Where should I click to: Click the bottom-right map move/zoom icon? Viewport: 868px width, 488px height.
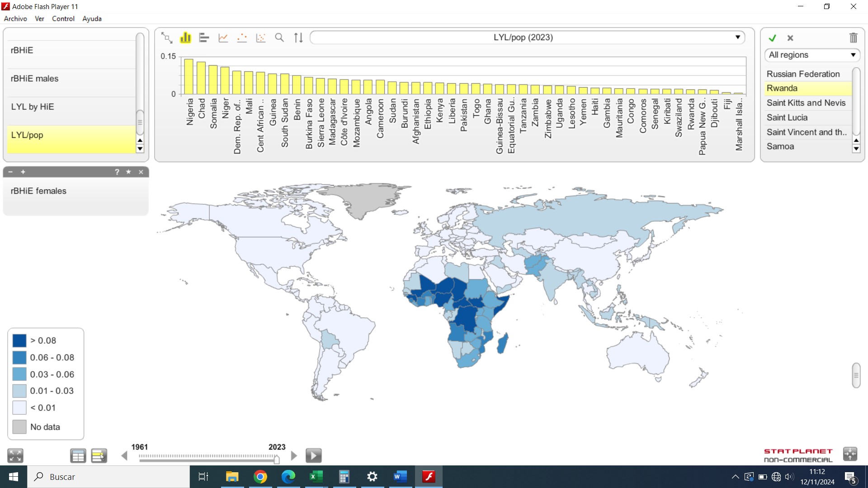[x=850, y=454]
